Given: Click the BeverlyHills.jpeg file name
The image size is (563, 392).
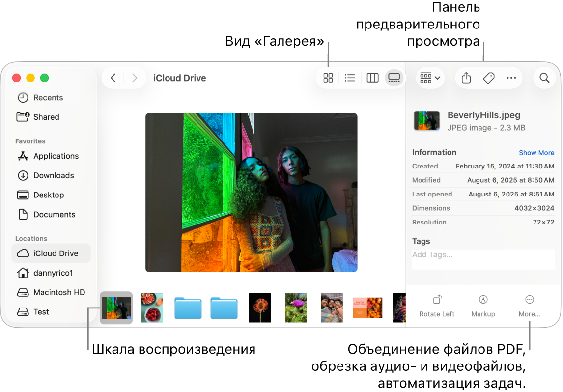Looking at the screenshot, I should coord(483,115).
